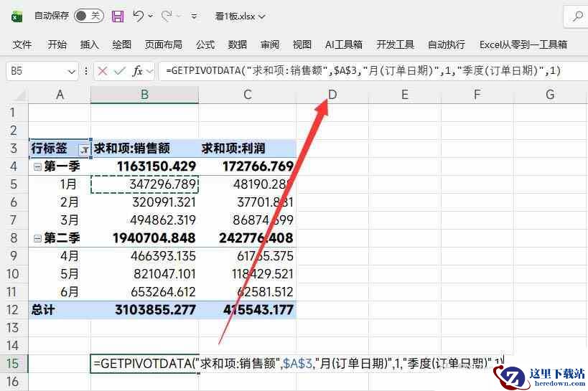The width and height of the screenshot is (588, 391).
Task: Open Insert Function via fx icon
Action: click(x=138, y=70)
